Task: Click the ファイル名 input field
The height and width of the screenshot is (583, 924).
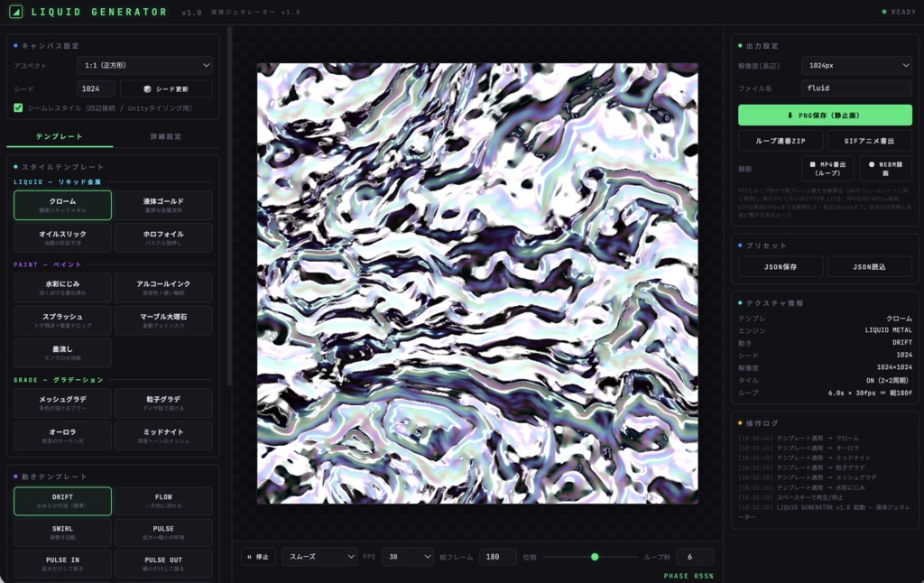Action: pos(857,88)
